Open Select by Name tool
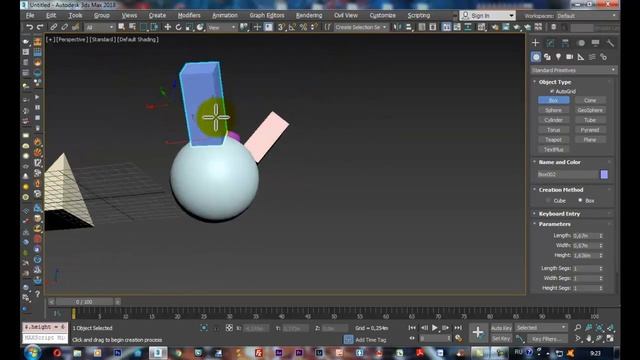Viewport: 640px width, 360px height. (132, 27)
